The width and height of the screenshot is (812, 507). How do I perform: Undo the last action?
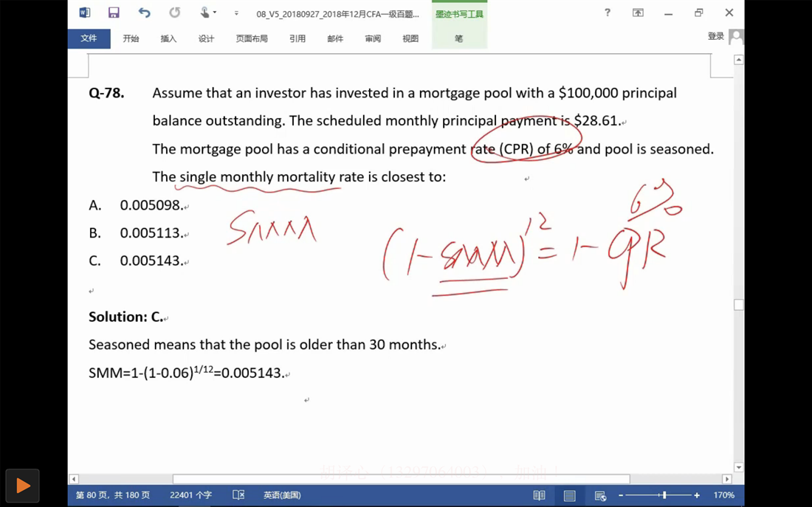click(x=144, y=13)
